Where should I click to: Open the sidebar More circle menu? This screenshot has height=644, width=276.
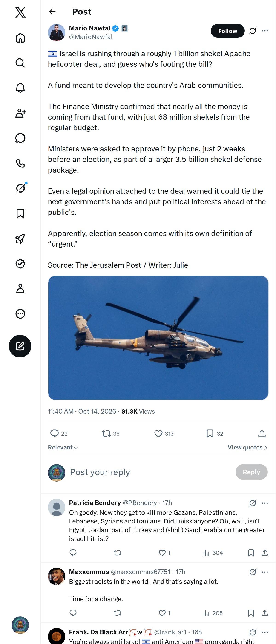click(x=20, y=314)
